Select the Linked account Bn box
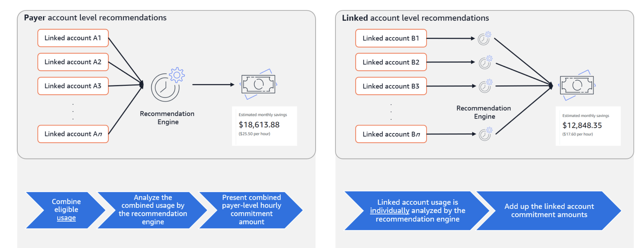Screen dimensions: 644x248 pos(391,134)
